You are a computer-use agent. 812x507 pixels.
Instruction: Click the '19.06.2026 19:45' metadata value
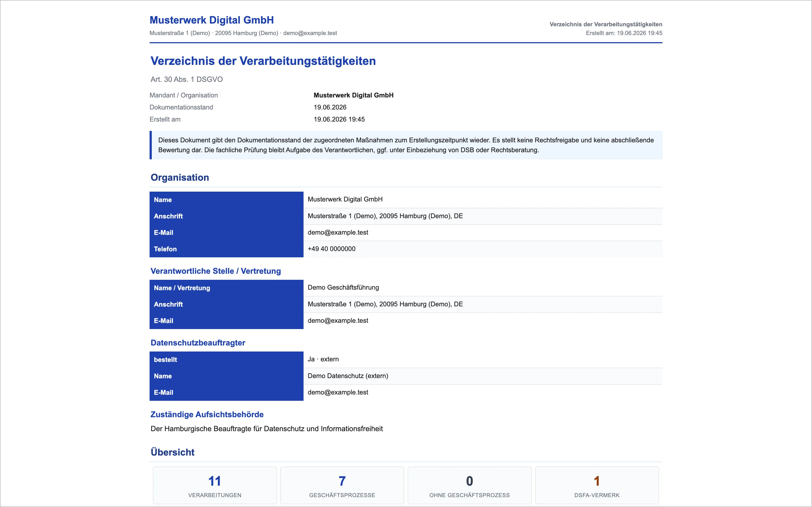[339, 119]
